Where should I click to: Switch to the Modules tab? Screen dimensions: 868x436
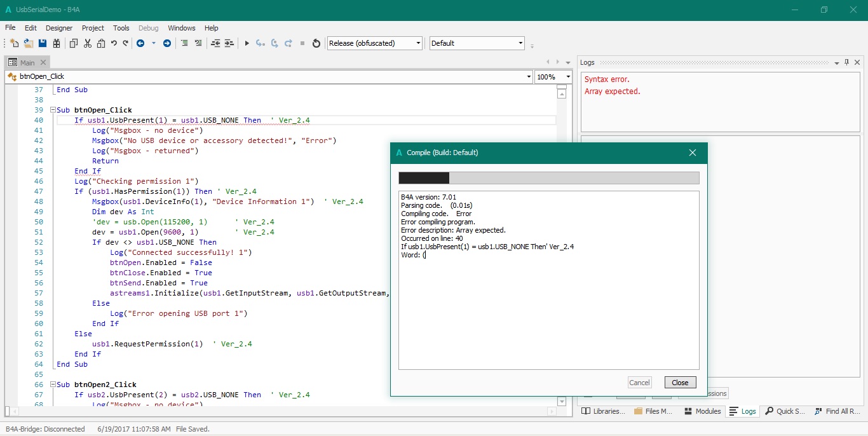(703, 411)
